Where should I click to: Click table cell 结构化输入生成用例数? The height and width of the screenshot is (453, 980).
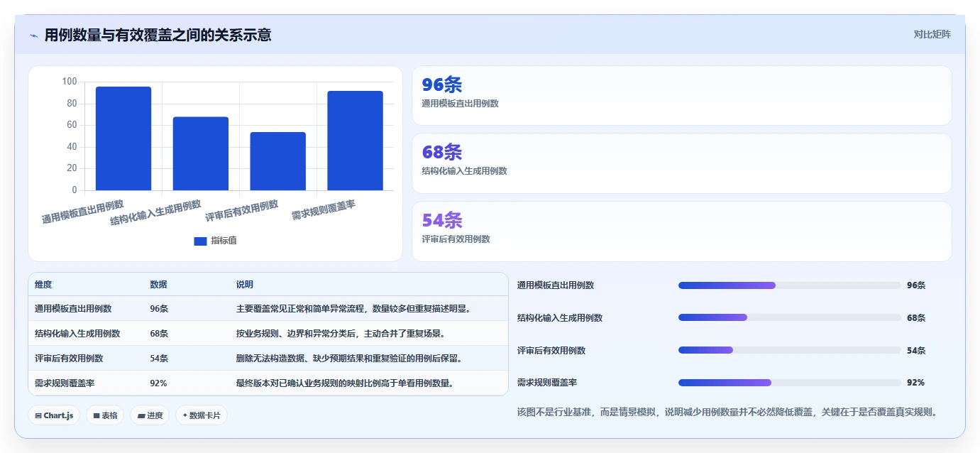pos(77,334)
